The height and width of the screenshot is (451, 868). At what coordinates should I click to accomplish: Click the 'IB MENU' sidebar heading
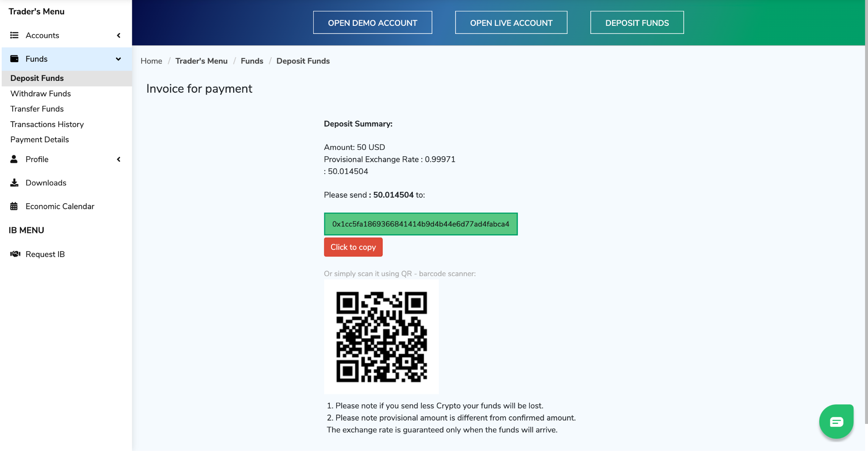coord(26,230)
